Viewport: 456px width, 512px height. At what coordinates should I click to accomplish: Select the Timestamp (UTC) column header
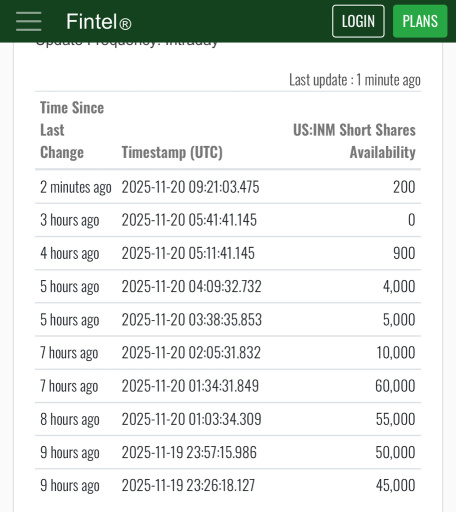(x=172, y=152)
